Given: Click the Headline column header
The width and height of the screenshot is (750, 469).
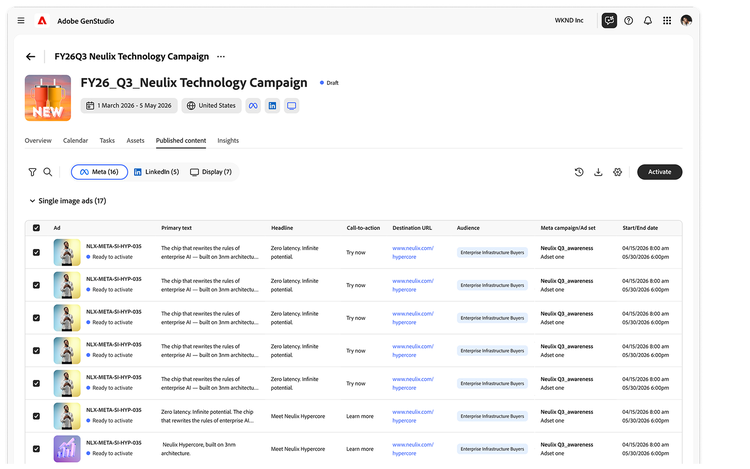Looking at the screenshot, I should [282, 228].
